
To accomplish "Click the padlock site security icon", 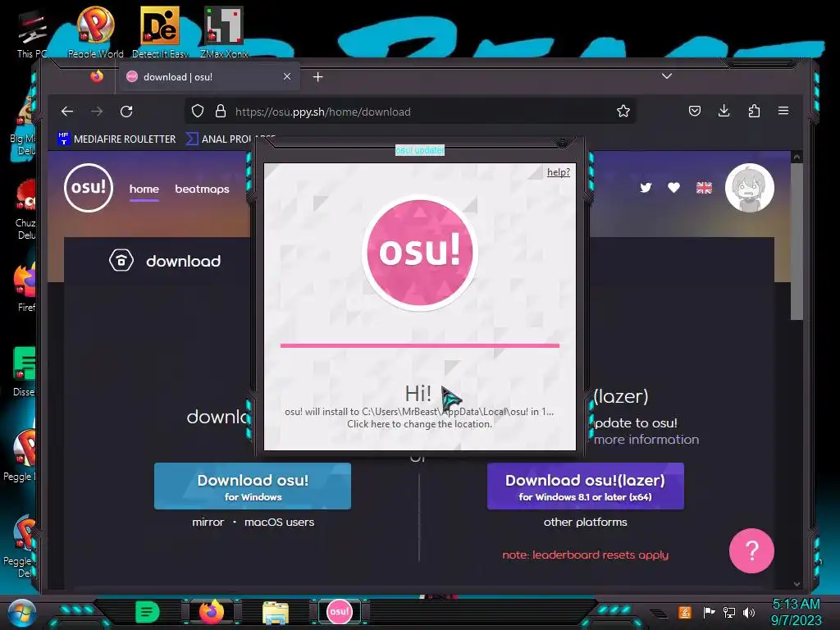I will tap(220, 112).
